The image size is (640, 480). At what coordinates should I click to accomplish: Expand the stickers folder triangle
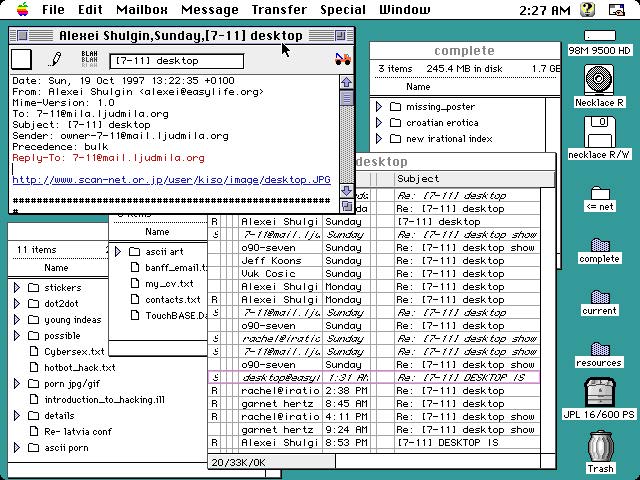coord(17,288)
